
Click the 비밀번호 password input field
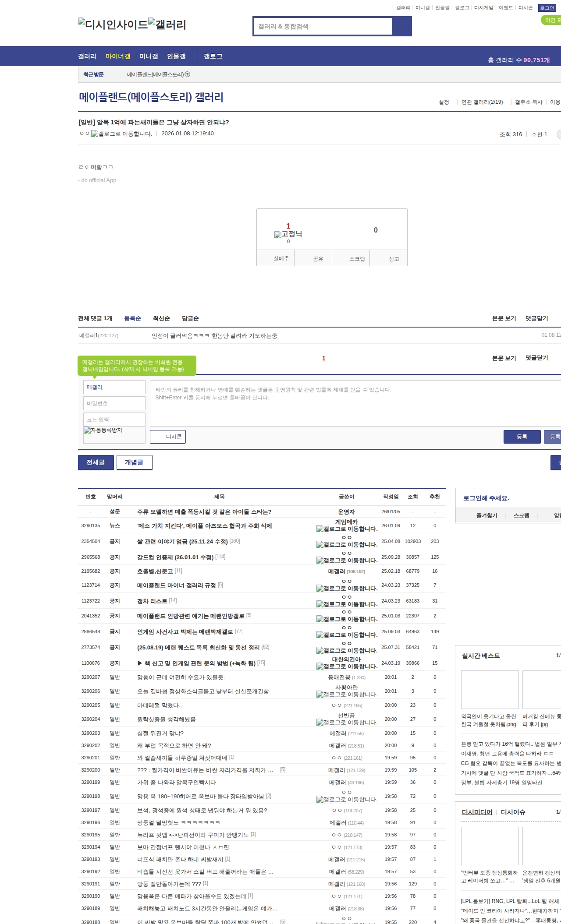click(x=114, y=403)
